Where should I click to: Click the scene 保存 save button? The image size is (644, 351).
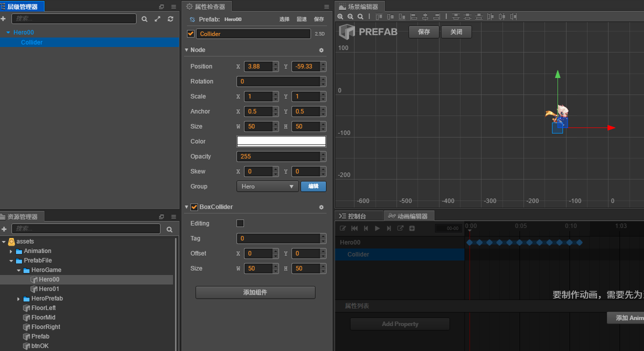[424, 31]
